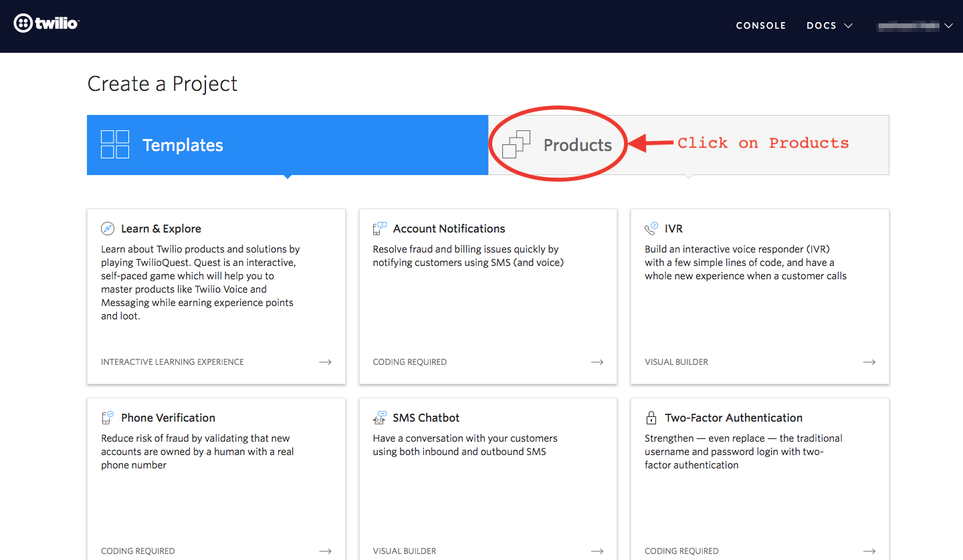The width and height of the screenshot is (963, 560).
Task: Open Console from the top navigation
Action: tap(760, 25)
